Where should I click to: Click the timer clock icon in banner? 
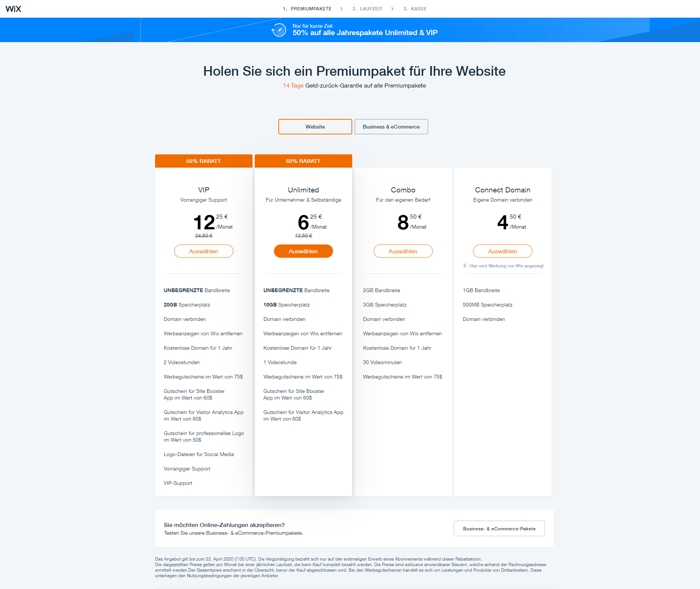[279, 30]
